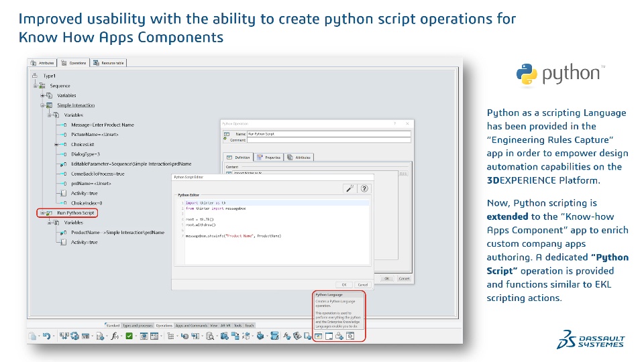Open the dropdown arrow next to the undo icon
Image resolution: width=644 pixels, height=362 pixels.
pos(54,337)
